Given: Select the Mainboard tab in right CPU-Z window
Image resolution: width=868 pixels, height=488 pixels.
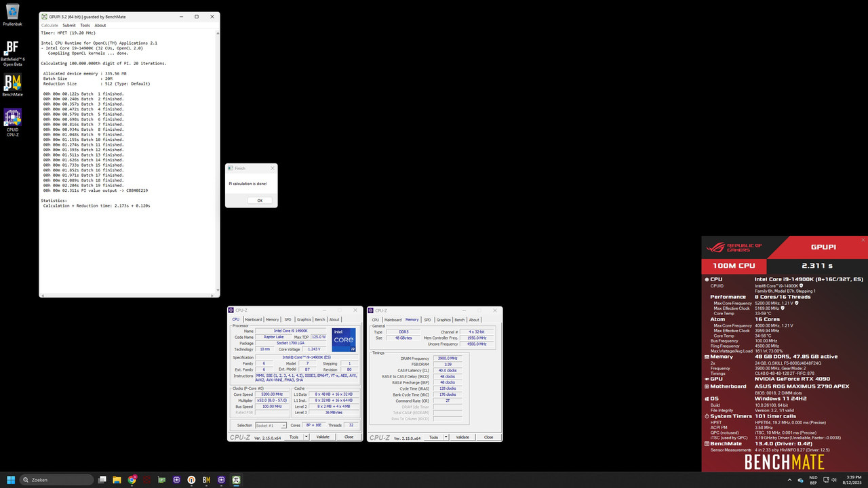Looking at the screenshot, I should (x=393, y=320).
